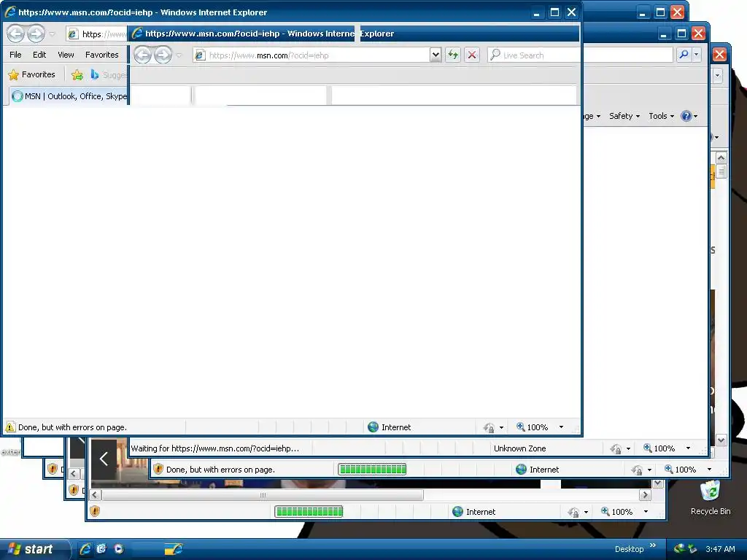Click the Bing Suggested Sites icon
747x560 pixels.
94,75
